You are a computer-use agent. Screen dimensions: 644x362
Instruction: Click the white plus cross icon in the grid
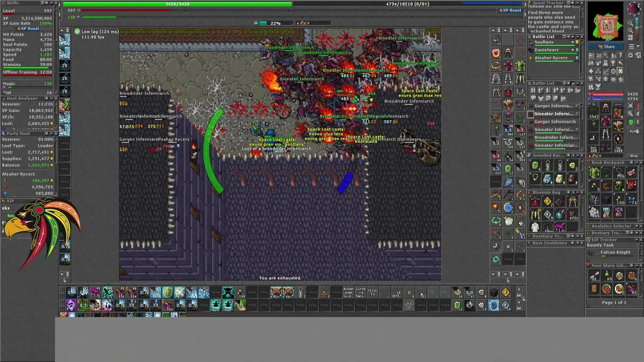click(591, 71)
